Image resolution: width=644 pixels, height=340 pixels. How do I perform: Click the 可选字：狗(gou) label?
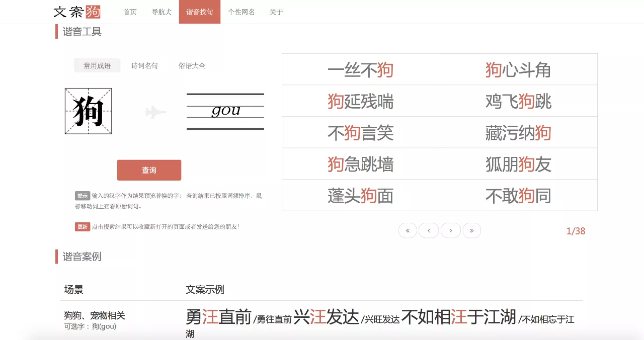click(x=90, y=326)
